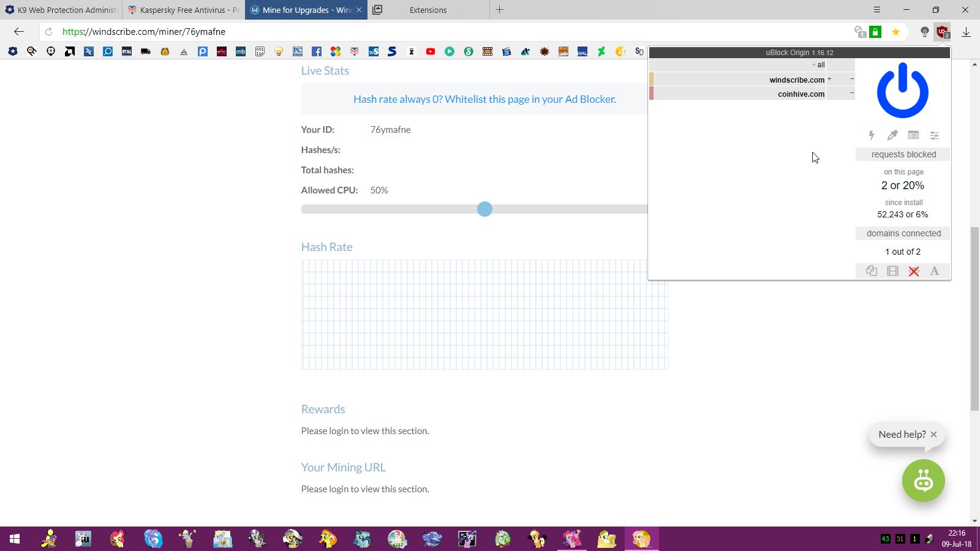Open the Windows Start menu

(15, 539)
